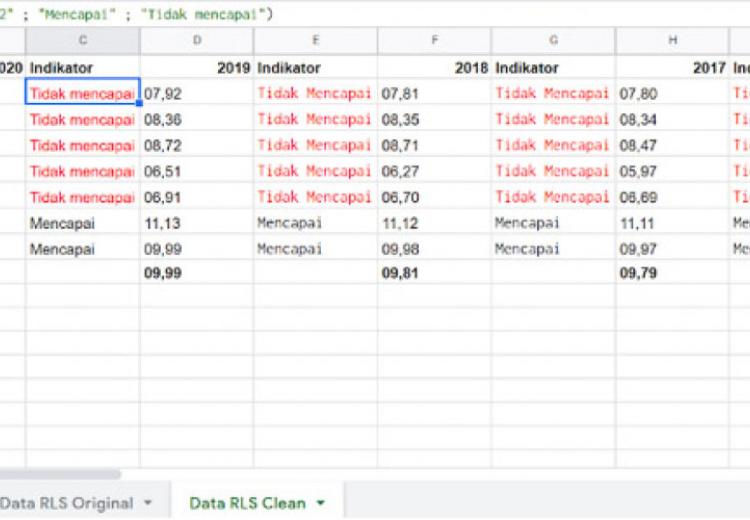Select cell with value 09,98
The width and height of the screenshot is (750, 520).
point(434,248)
